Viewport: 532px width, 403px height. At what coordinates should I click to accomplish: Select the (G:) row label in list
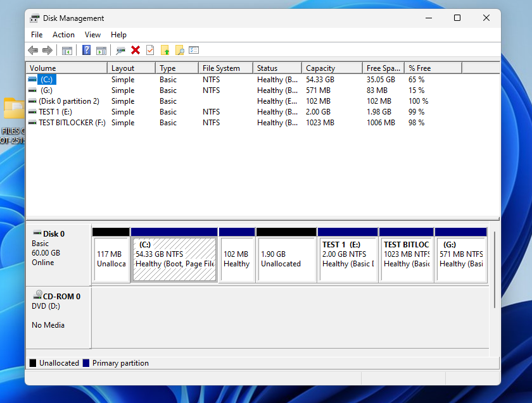[x=46, y=90]
